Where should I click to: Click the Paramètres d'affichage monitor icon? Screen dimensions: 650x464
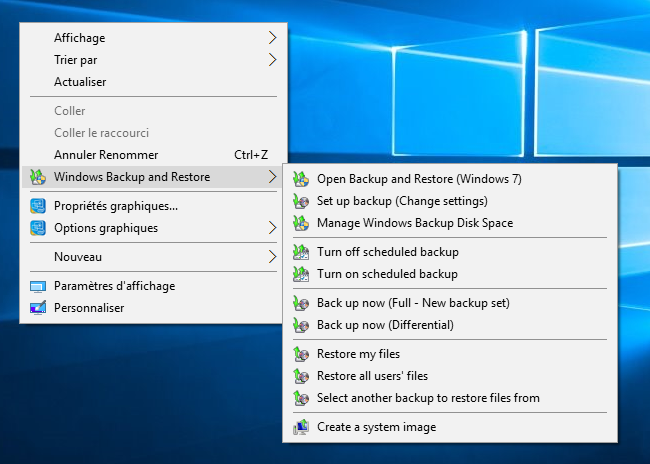pos(38,287)
